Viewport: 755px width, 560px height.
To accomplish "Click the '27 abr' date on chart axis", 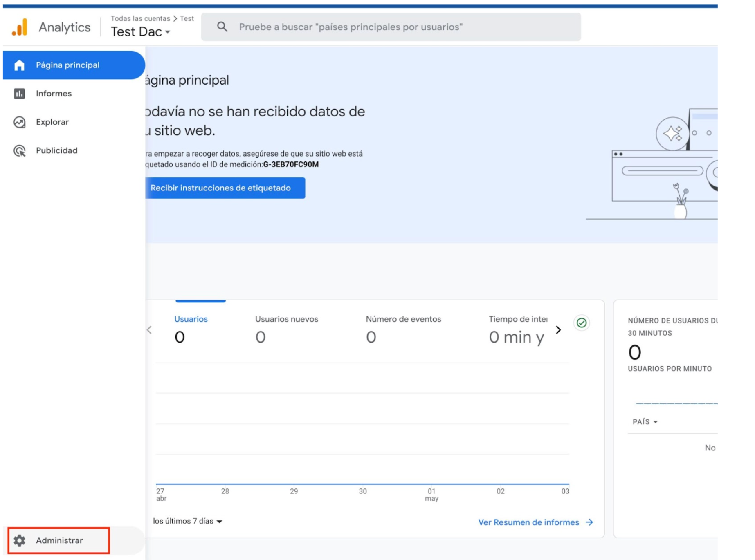I will [x=161, y=495].
